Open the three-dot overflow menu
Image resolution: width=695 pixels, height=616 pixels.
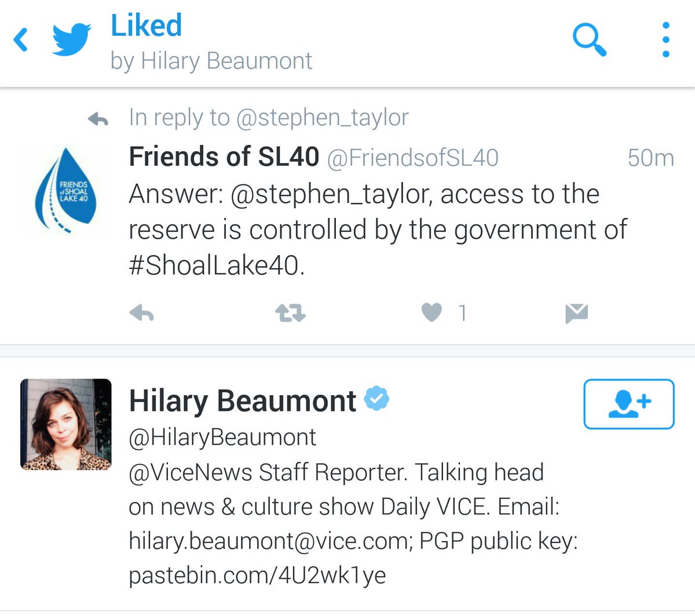pyautogui.click(x=665, y=39)
